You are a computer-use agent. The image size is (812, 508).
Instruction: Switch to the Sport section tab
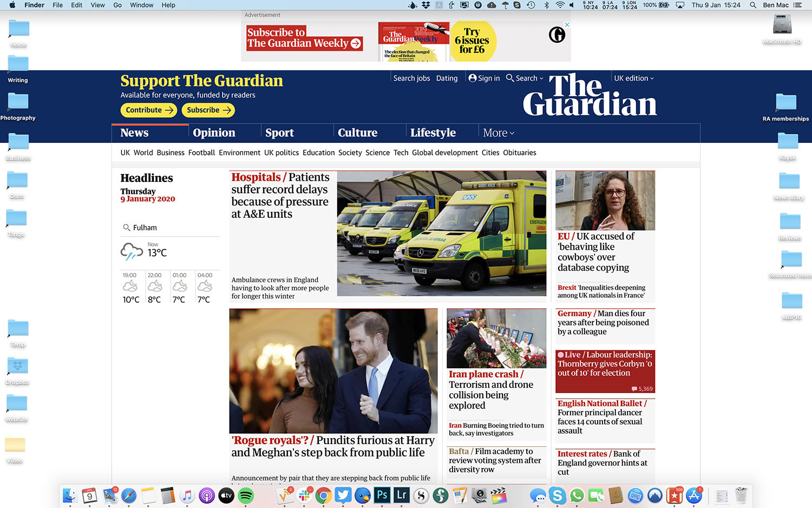click(279, 133)
